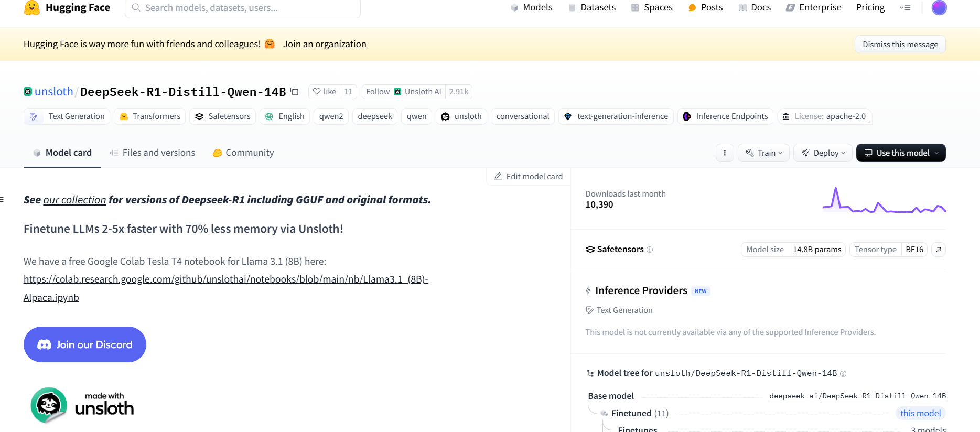
Task: Click Text Generation under Inference Providers
Action: click(x=619, y=310)
